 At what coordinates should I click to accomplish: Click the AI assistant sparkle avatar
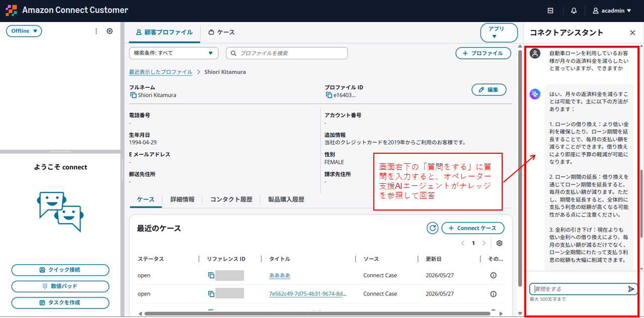535,93
